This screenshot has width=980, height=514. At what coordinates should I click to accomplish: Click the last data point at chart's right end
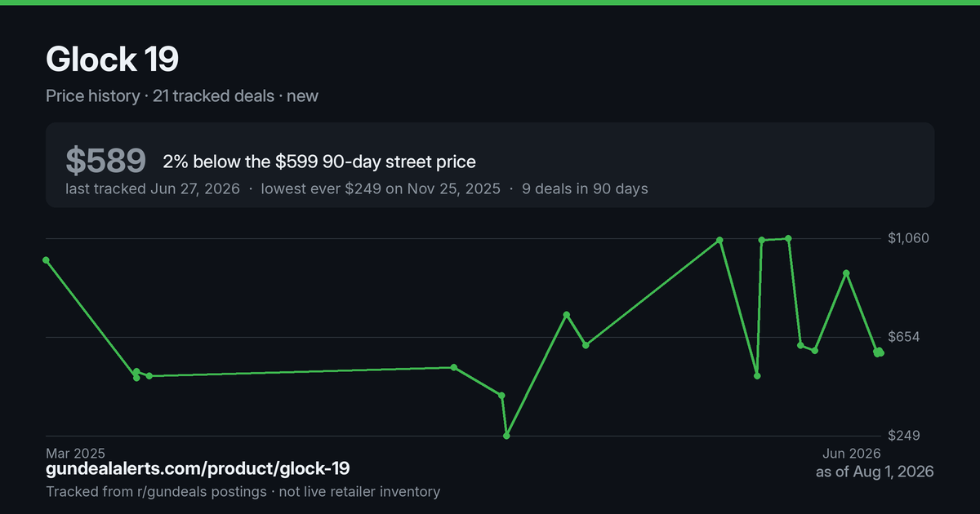[880, 352]
